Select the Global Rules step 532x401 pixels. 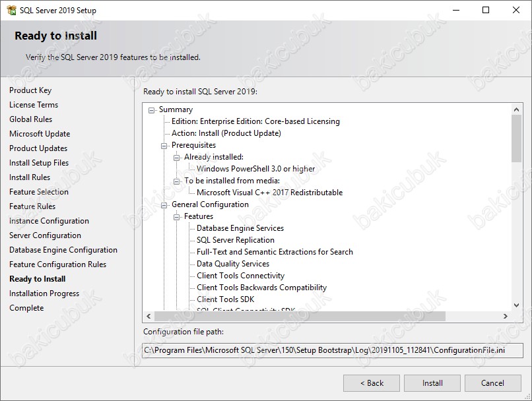click(x=31, y=119)
